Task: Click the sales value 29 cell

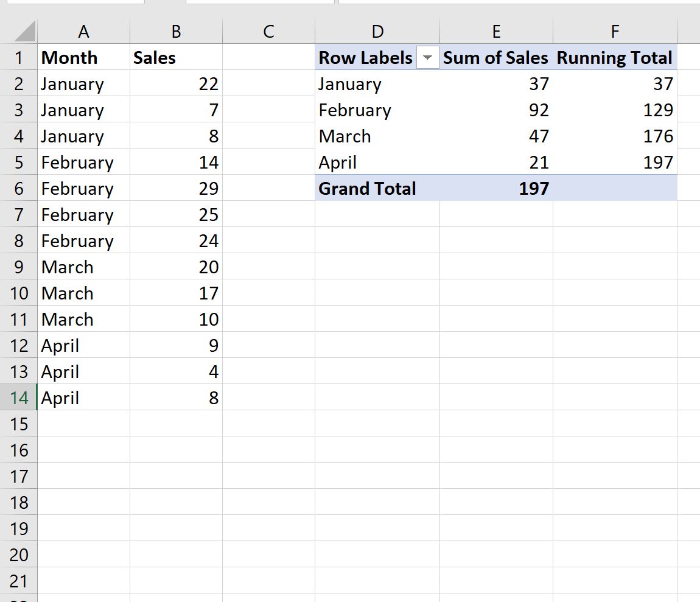Action: coord(176,189)
